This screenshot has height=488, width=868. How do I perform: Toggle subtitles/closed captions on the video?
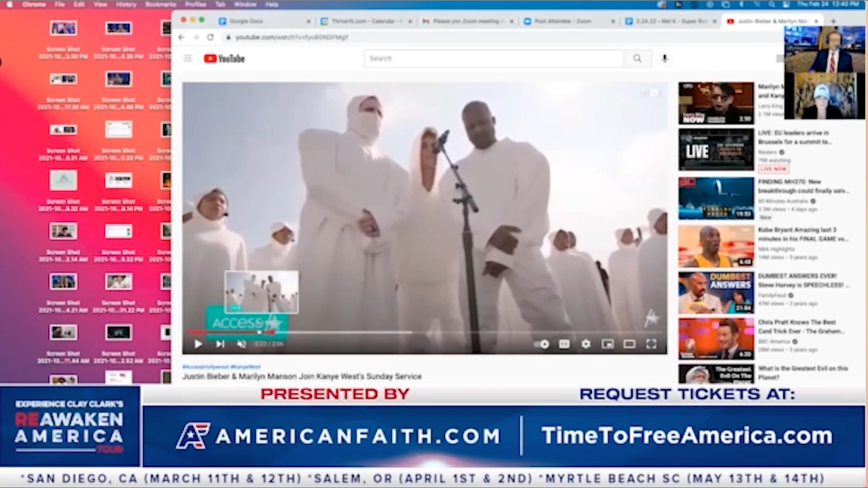564,344
